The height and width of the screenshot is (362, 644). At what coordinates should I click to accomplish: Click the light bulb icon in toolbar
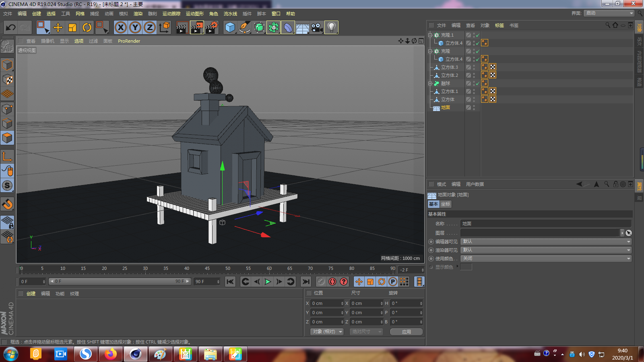[x=331, y=27]
